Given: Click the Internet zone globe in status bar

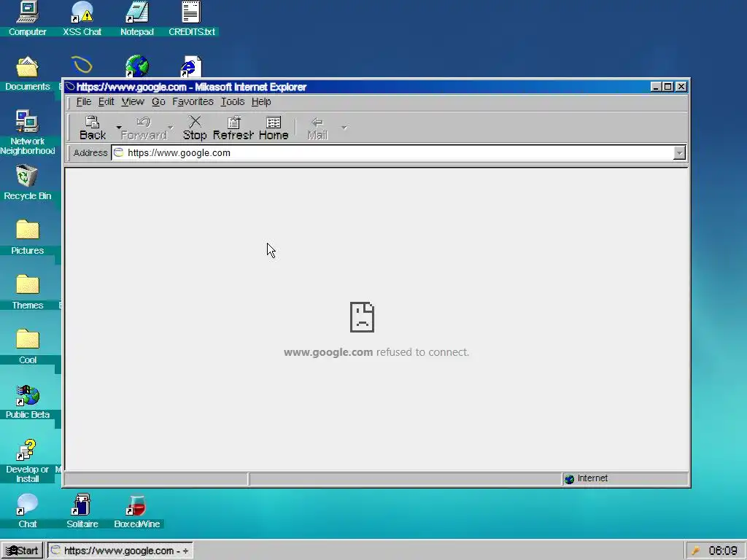Looking at the screenshot, I should click(x=569, y=478).
